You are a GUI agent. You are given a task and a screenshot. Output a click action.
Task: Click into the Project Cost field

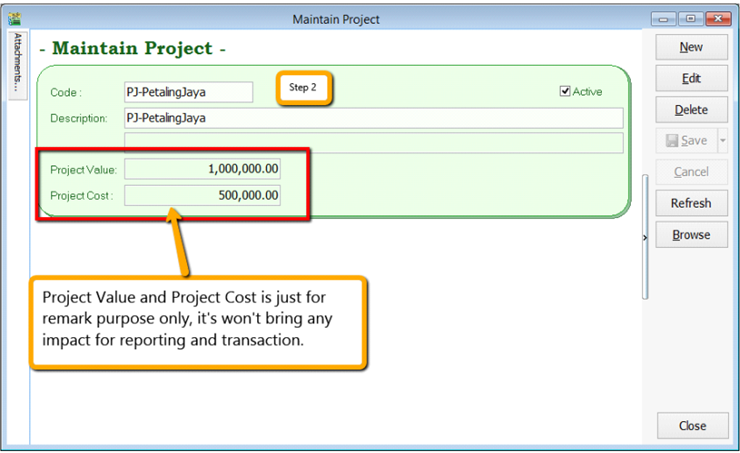pos(202,195)
